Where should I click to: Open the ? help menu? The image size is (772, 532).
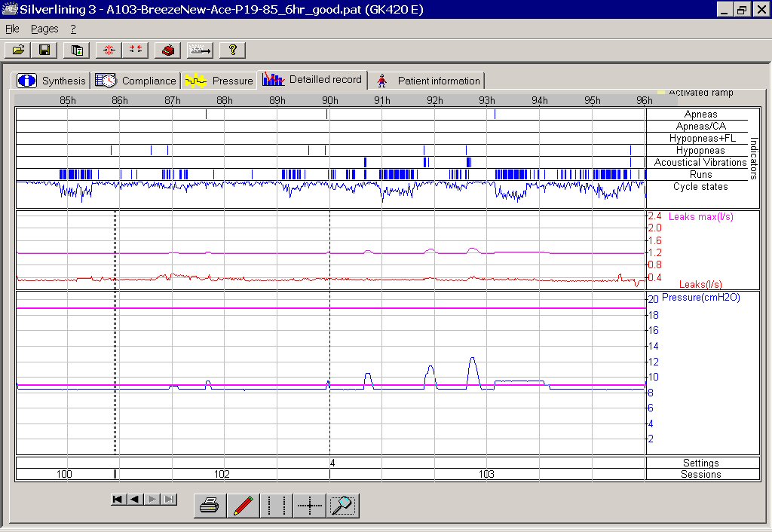[73, 29]
